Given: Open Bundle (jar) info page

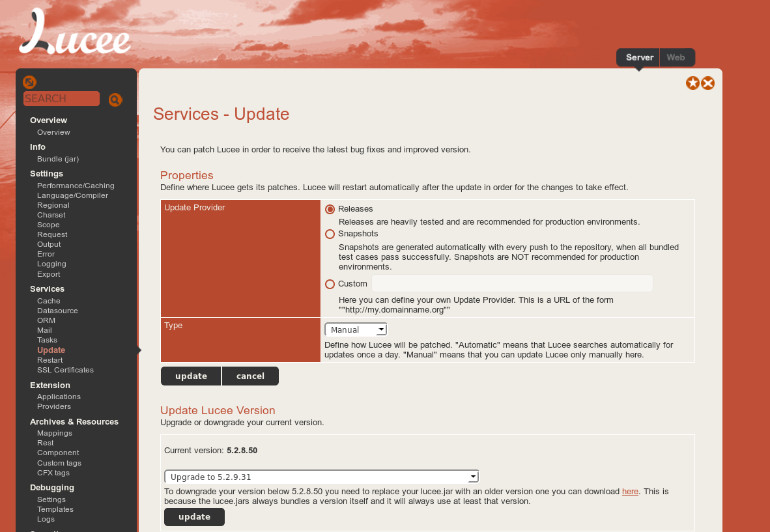Looking at the screenshot, I should pos(58,159).
